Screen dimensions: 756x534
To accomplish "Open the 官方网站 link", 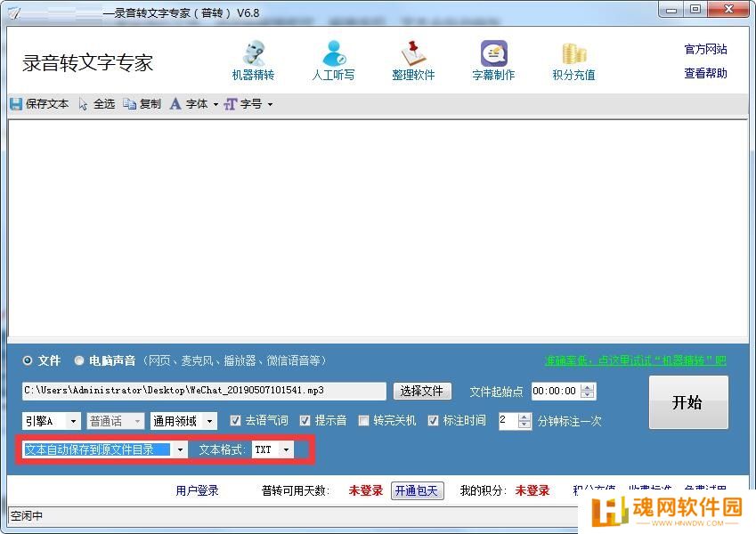I will point(705,49).
